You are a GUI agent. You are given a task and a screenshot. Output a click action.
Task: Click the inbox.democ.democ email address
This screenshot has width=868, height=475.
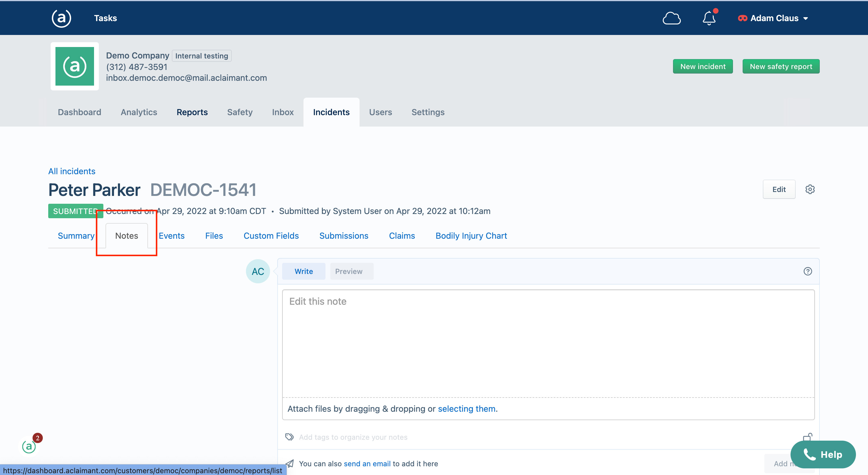(186, 78)
